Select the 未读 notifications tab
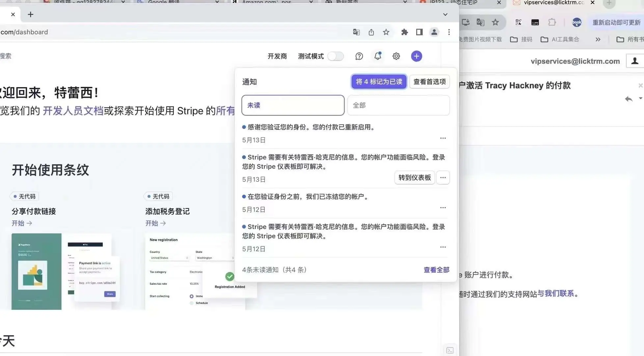The image size is (644, 356). (293, 105)
